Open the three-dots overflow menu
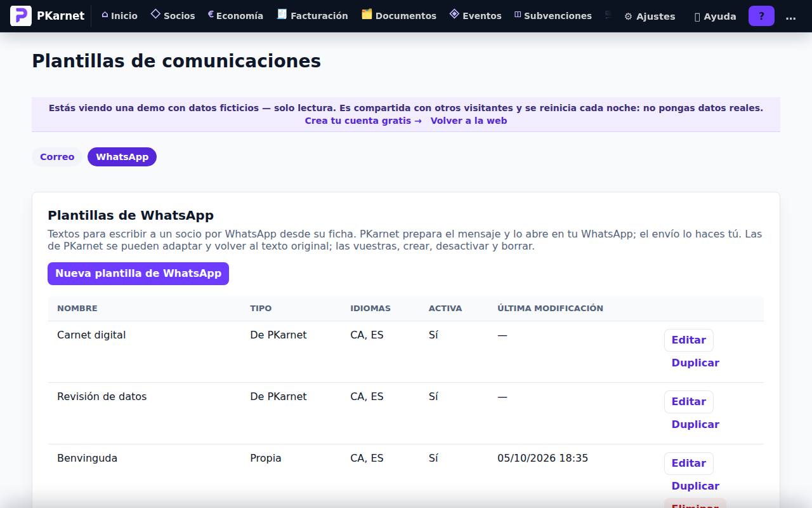812x508 pixels. (790, 17)
